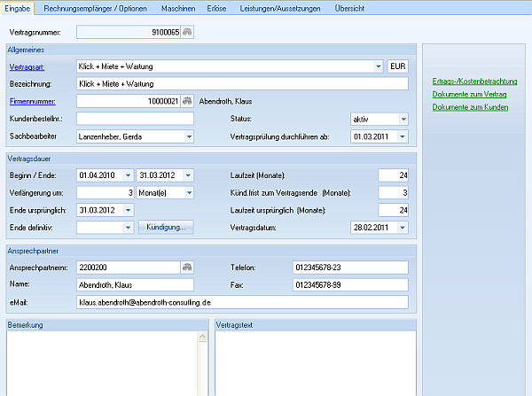Screen dimensions: 532x396
Task: Click binoculars lookup icon beside Ansprechpartnernr
Action: 188,267
